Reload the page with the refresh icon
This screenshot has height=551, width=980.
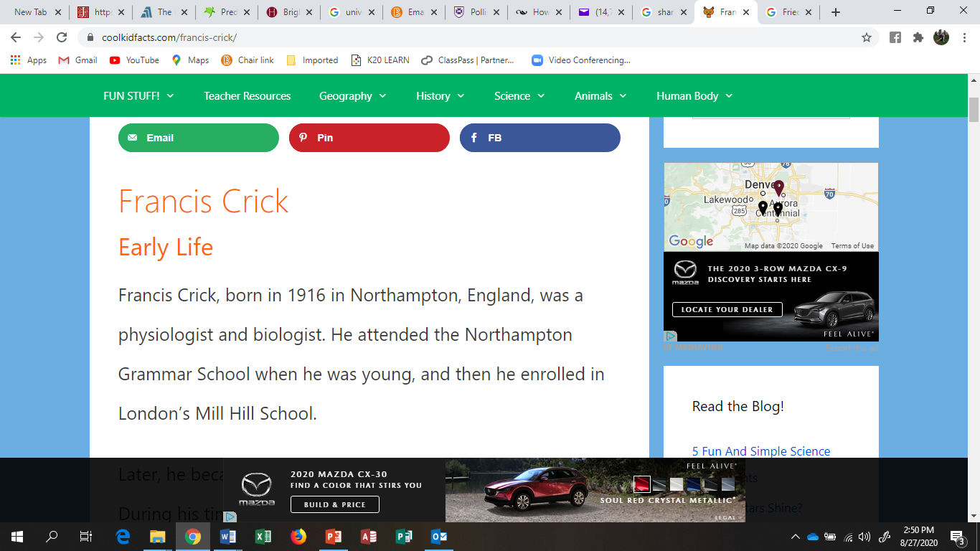[x=62, y=37]
